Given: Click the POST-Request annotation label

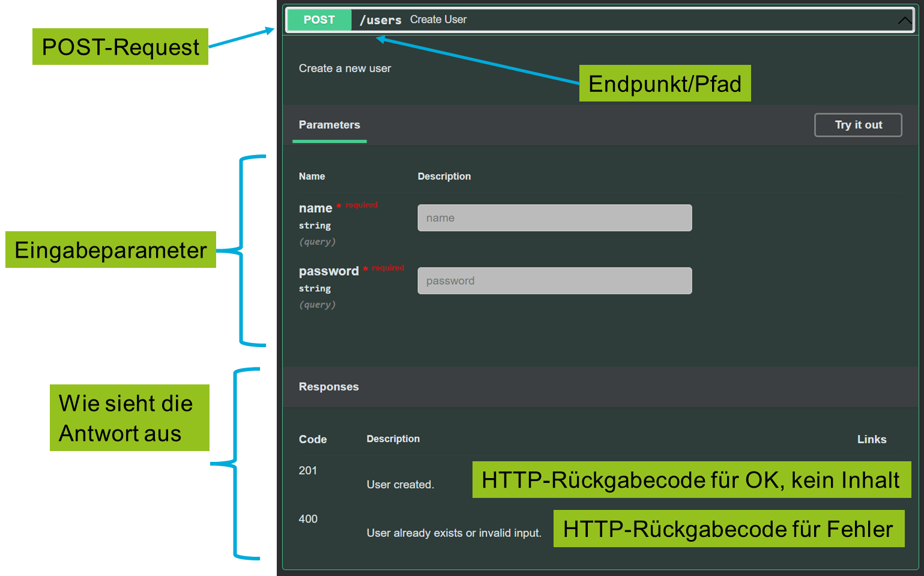Looking at the screenshot, I should [x=120, y=47].
